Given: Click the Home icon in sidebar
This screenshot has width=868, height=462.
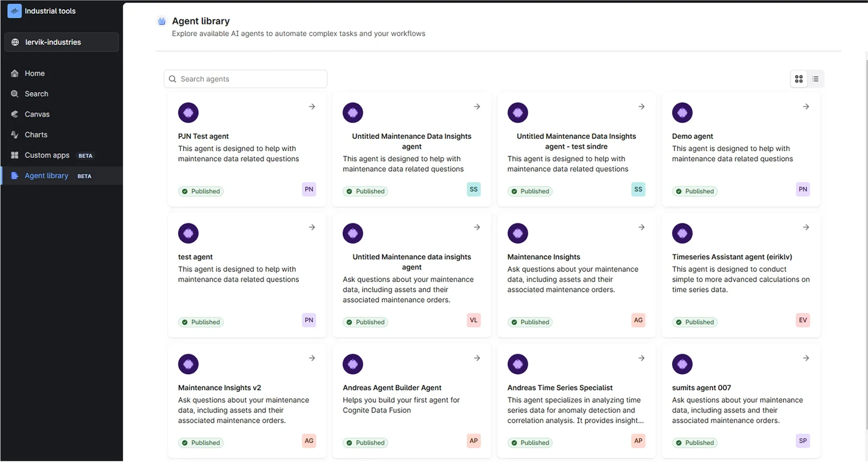Looking at the screenshot, I should pyautogui.click(x=14, y=73).
